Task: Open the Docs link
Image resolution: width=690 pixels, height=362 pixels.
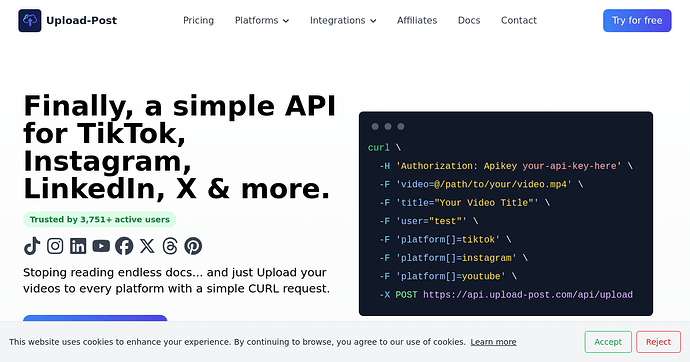Action: (469, 20)
